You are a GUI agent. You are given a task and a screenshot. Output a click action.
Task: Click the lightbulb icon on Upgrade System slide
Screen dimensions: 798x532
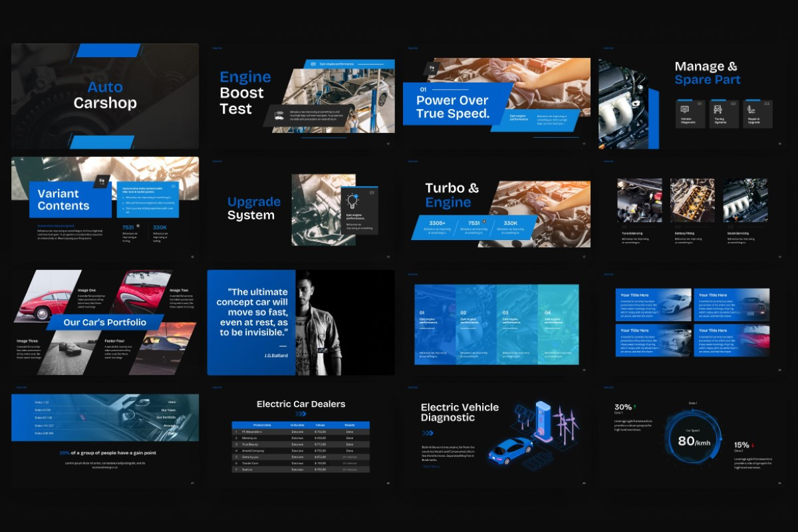tap(352, 200)
